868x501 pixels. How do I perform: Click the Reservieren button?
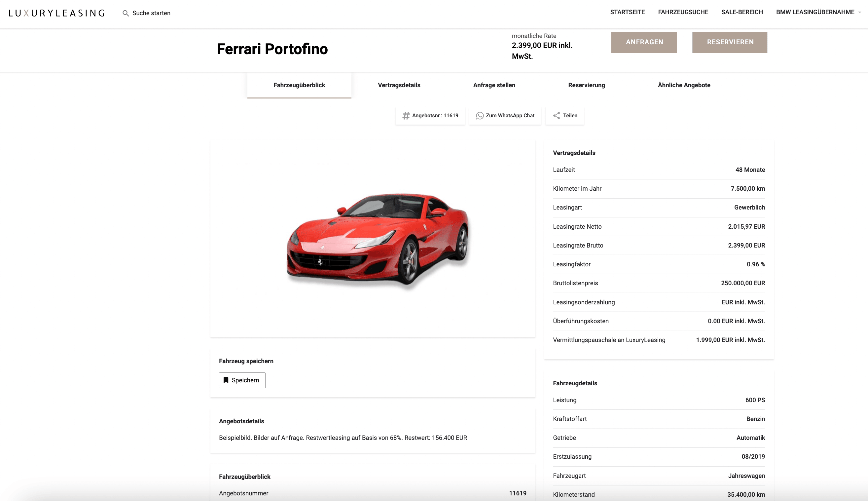coord(730,42)
